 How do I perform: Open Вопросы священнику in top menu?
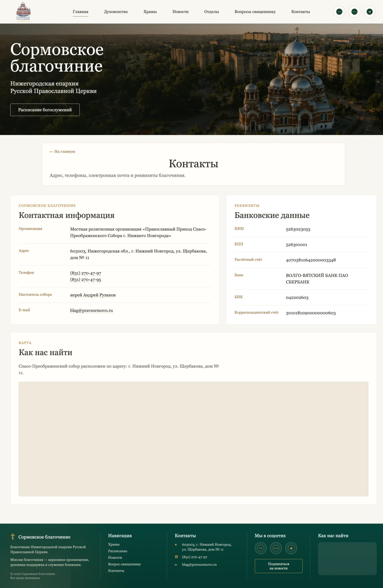coord(255,12)
